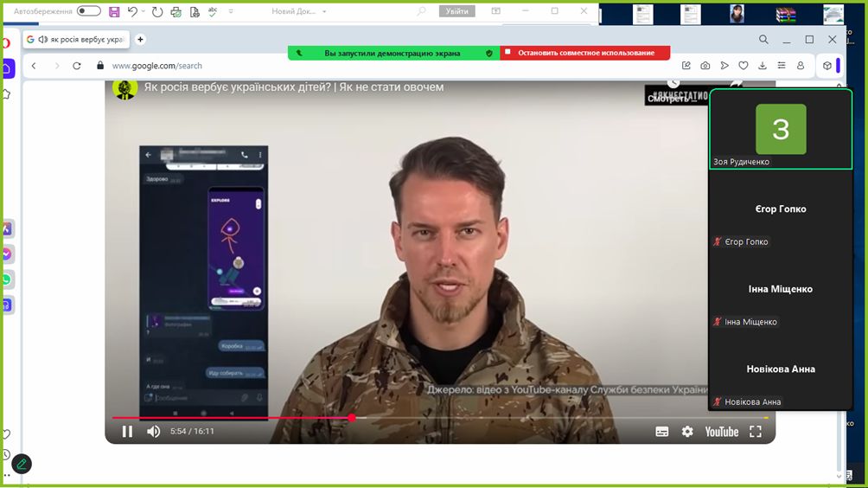Open YouTube player settings gear
The height and width of the screenshot is (488, 868).
[x=687, y=432]
